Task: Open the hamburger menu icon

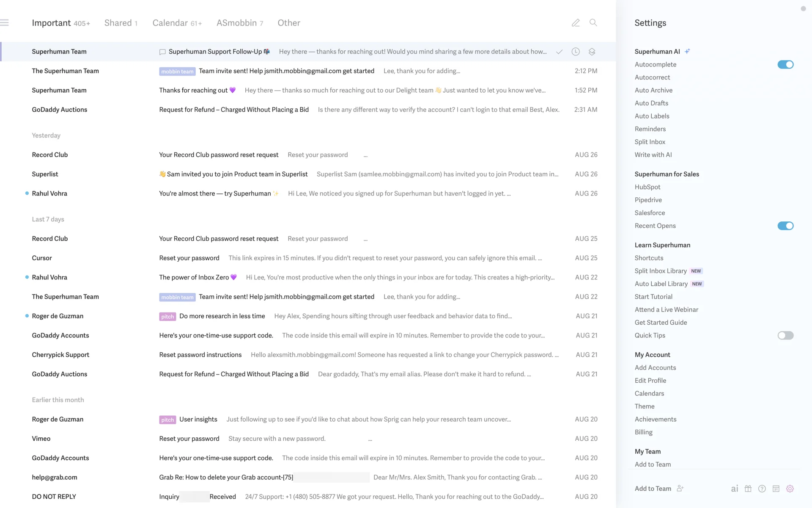Action: pyautogui.click(x=5, y=23)
